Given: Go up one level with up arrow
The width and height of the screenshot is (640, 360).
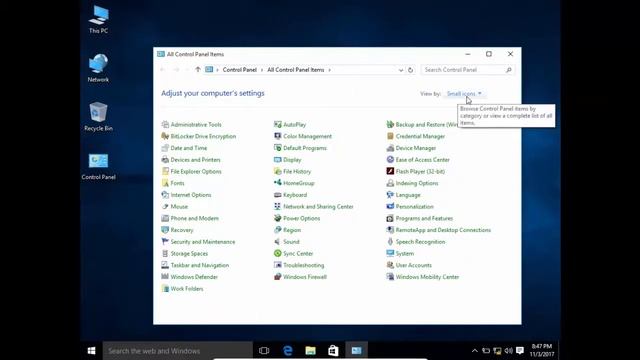Looking at the screenshot, I should pos(198,69).
